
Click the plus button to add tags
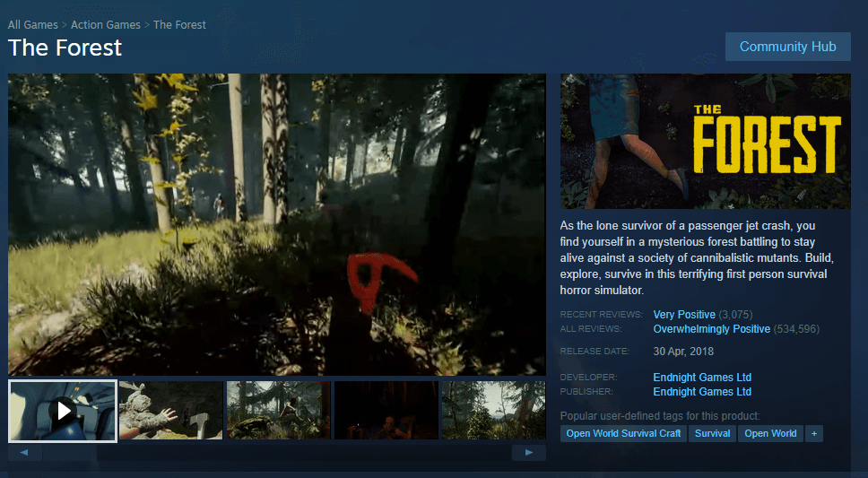click(814, 434)
